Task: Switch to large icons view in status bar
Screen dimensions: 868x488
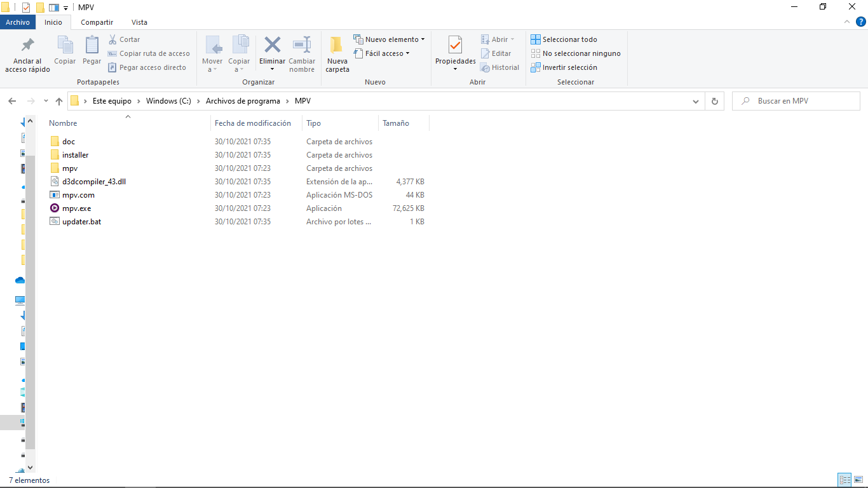Action: [x=859, y=480]
